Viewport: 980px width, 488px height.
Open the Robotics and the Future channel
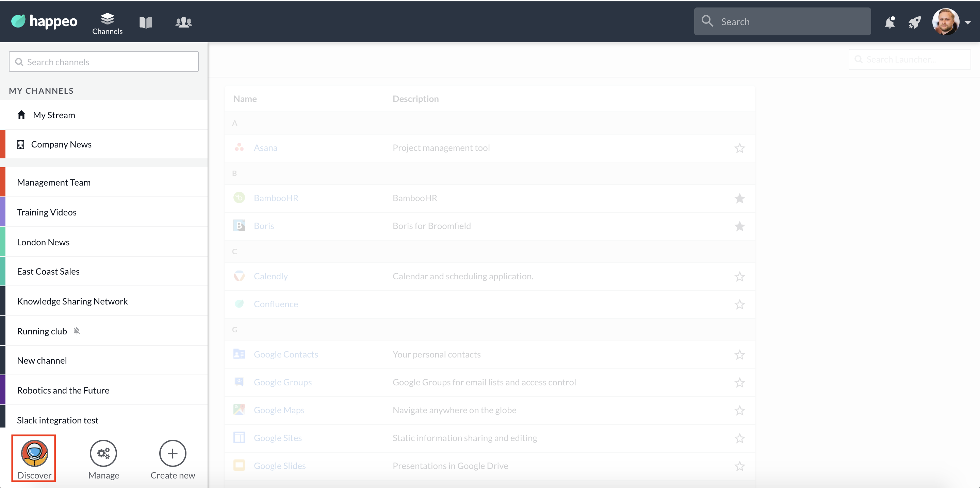coord(63,390)
